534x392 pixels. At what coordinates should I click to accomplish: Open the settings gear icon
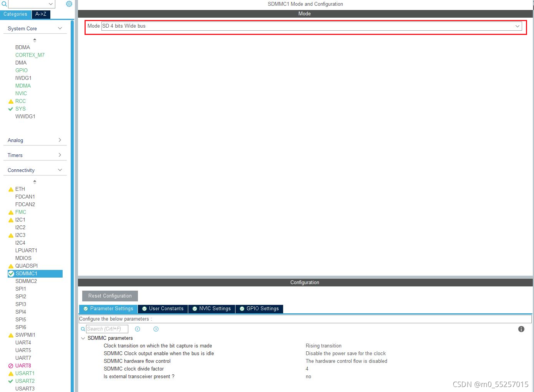(x=69, y=4)
